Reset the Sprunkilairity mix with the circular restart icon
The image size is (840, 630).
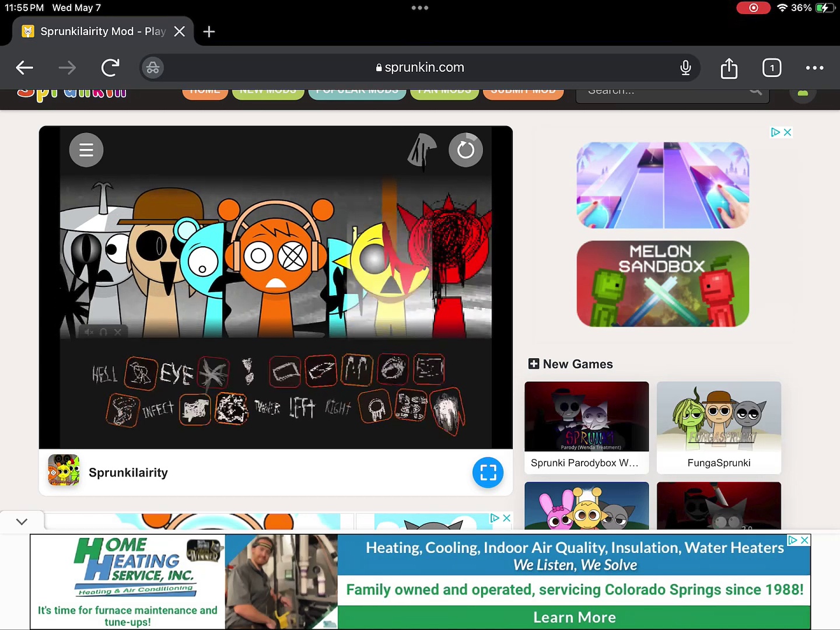[x=466, y=150]
